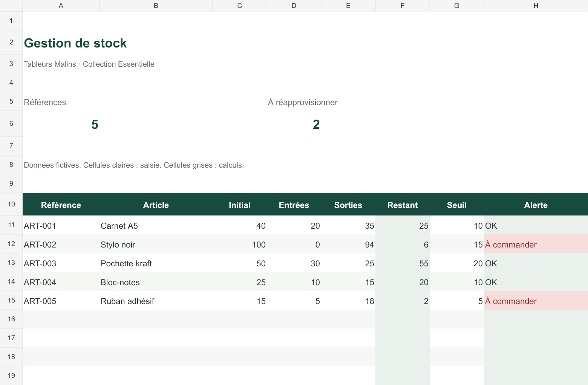Select Ruban adhésif 'À commander' alert cell

click(536, 301)
